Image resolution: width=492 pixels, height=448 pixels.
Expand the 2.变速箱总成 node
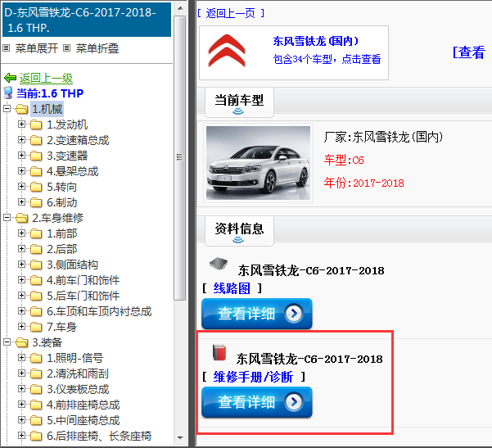[x=21, y=140]
